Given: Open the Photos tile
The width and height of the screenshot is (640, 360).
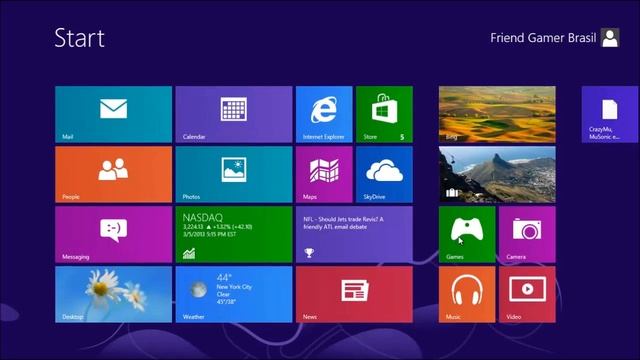Looking at the screenshot, I should coord(234,174).
